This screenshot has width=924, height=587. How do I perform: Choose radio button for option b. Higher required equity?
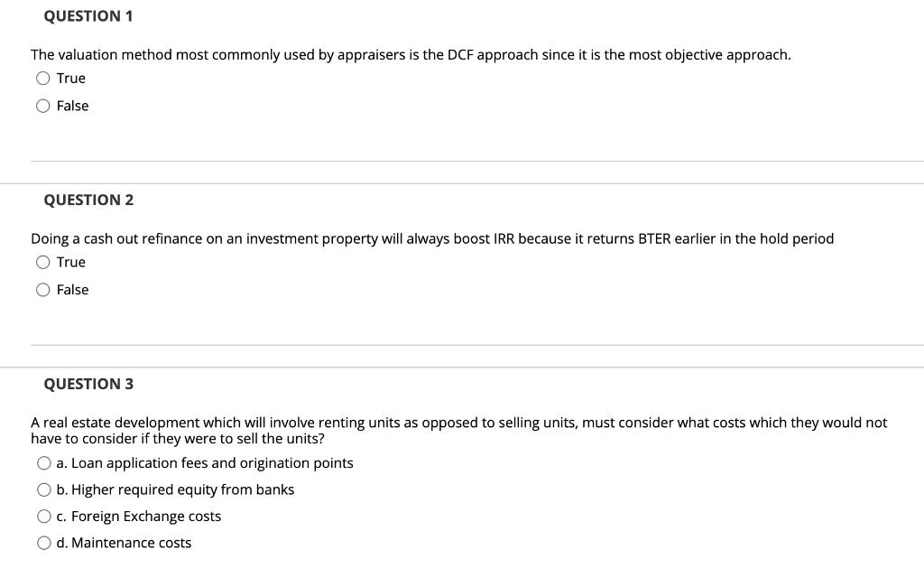(44, 490)
